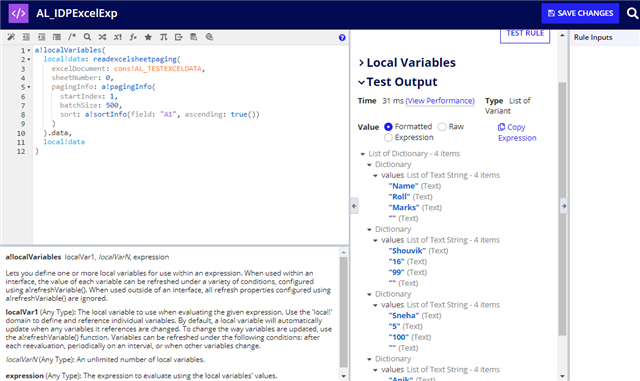Screen dimensions: 640x381
Task: Click the a!pagingInfo function on line 5
Action: [x=127, y=87]
